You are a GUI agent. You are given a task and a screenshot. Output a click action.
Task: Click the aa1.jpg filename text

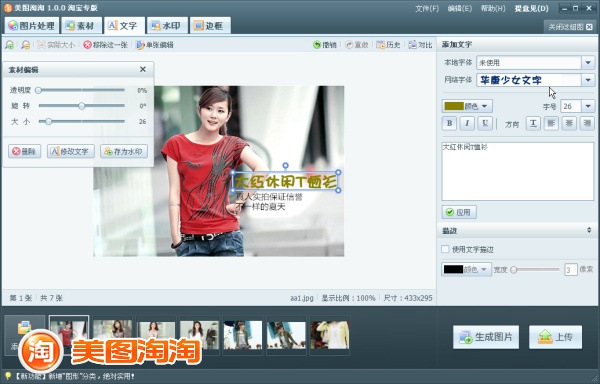coord(302,298)
